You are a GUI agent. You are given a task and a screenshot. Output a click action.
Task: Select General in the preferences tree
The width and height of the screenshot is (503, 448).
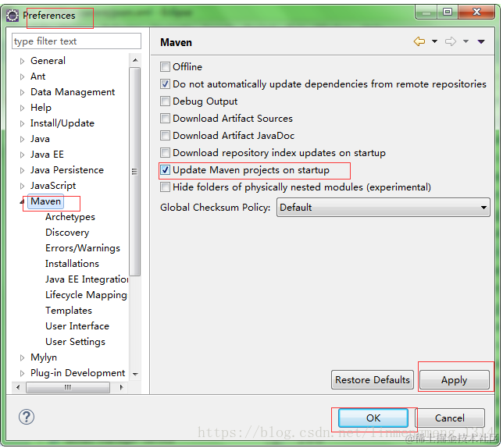pos(48,61)
